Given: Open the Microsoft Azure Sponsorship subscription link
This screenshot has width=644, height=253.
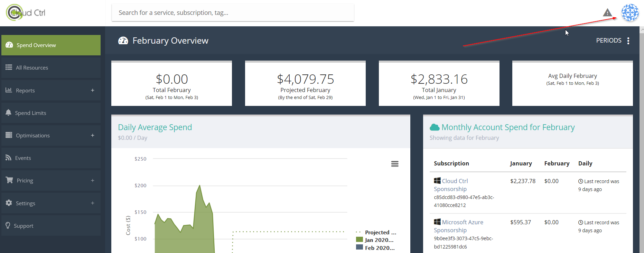Looking at the screenshot, I should point(458,226).
